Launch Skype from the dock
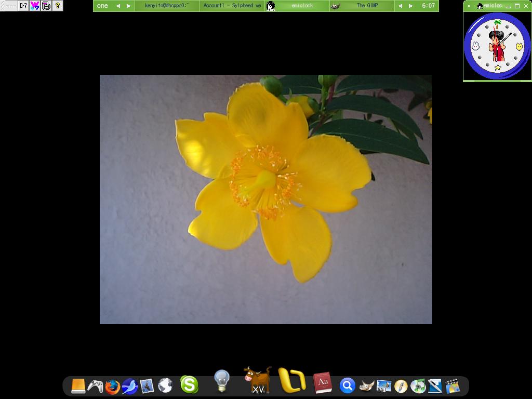Screen dimensions: 532x399 coord(189,385)
